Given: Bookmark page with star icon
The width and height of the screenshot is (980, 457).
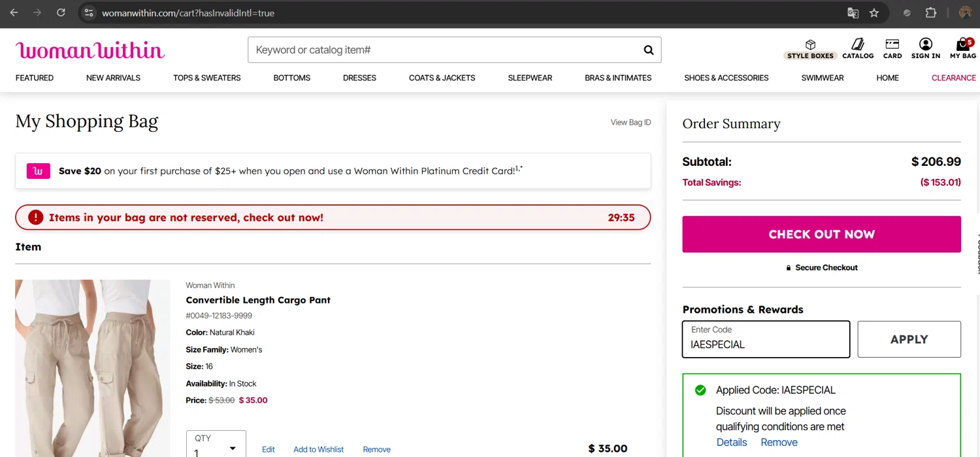Looking at the screenshot, I should coord(874,13).
